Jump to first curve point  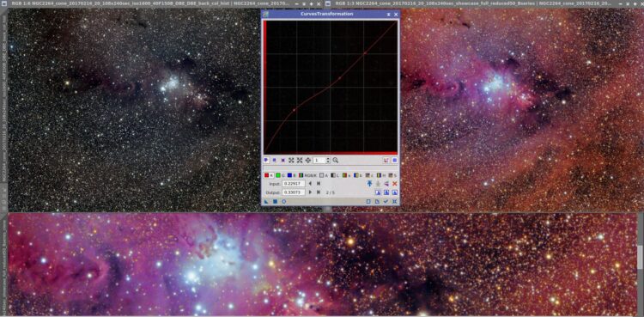[319, 183]
